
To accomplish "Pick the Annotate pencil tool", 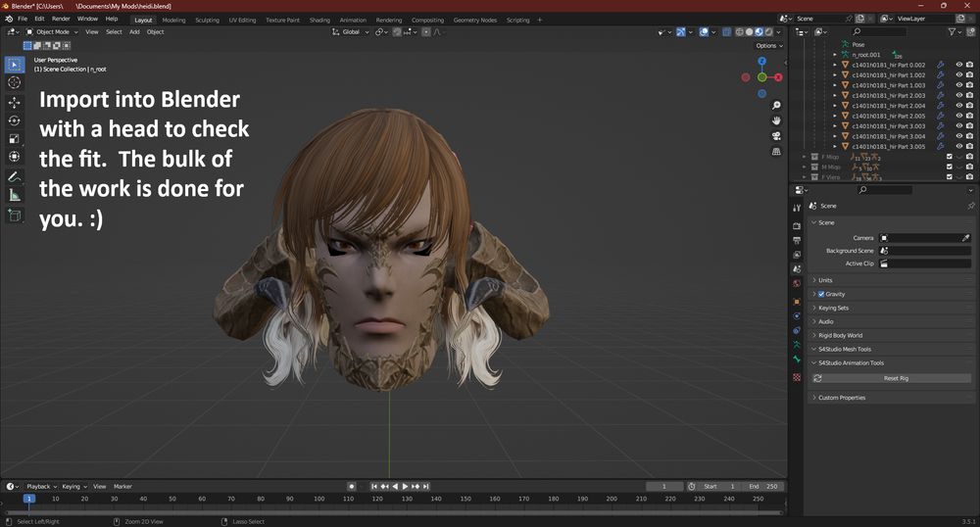I will point(15,176).
